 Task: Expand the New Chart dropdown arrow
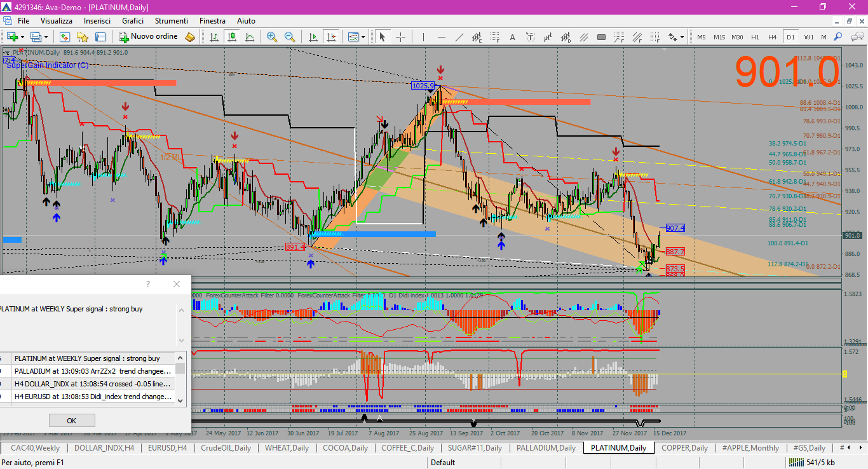[22, 37]
